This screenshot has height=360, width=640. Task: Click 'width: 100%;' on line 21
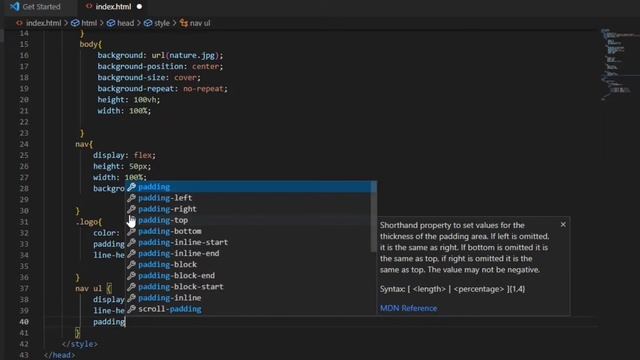click(x=124, y=111)
